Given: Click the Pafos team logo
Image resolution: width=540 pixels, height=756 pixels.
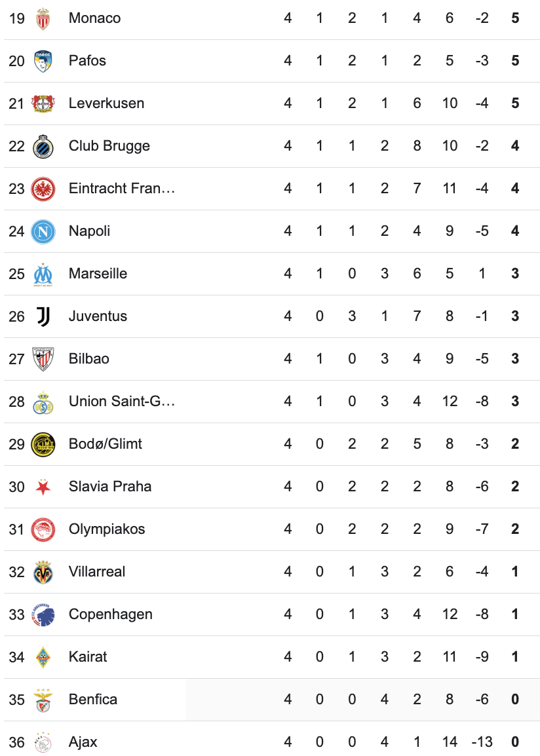Looking at the screenshot, I should [x=43, y=61].
